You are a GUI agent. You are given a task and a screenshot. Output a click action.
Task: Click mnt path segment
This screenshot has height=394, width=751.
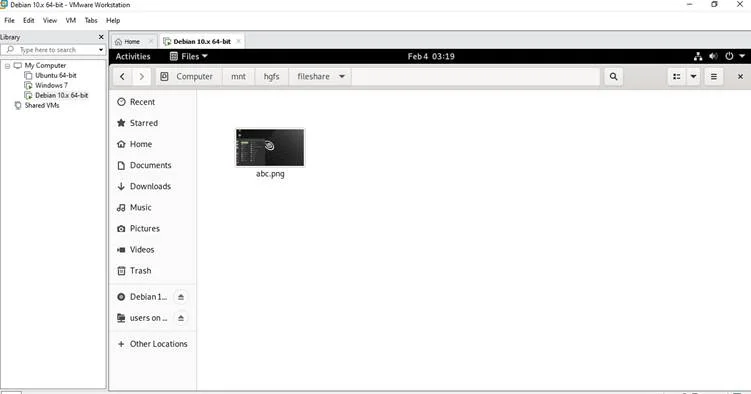(239, 77)
